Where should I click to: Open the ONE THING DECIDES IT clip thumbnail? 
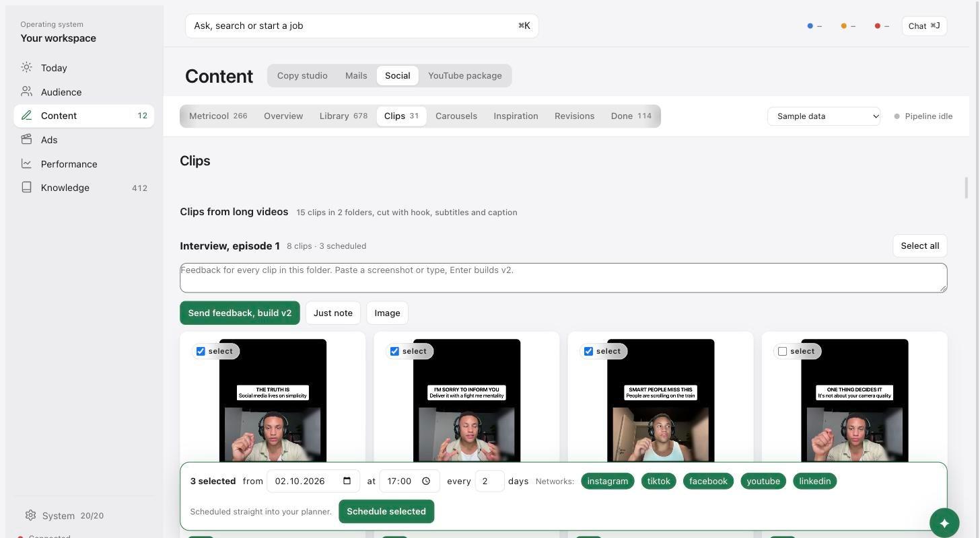pyautogui.click(x=854, y=400)
